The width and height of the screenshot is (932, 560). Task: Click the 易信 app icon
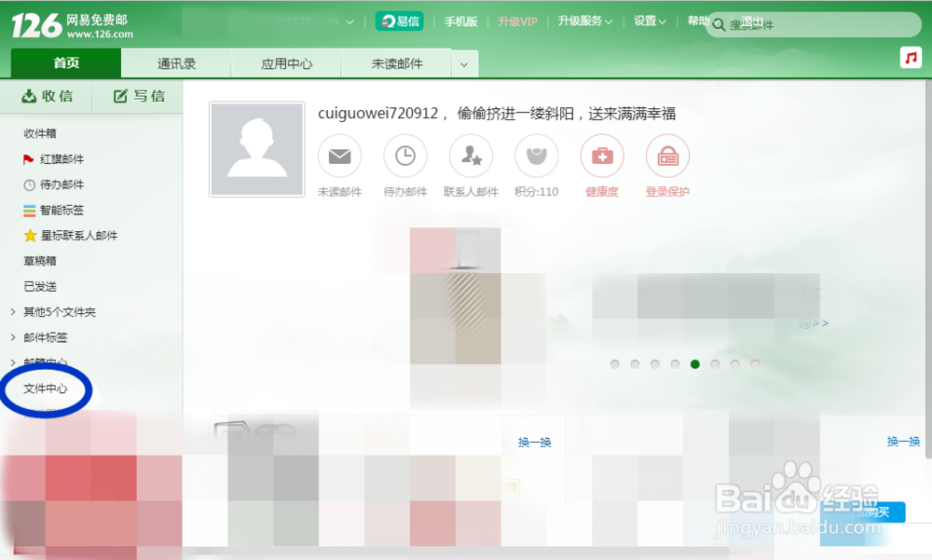(x=399, y=20)
